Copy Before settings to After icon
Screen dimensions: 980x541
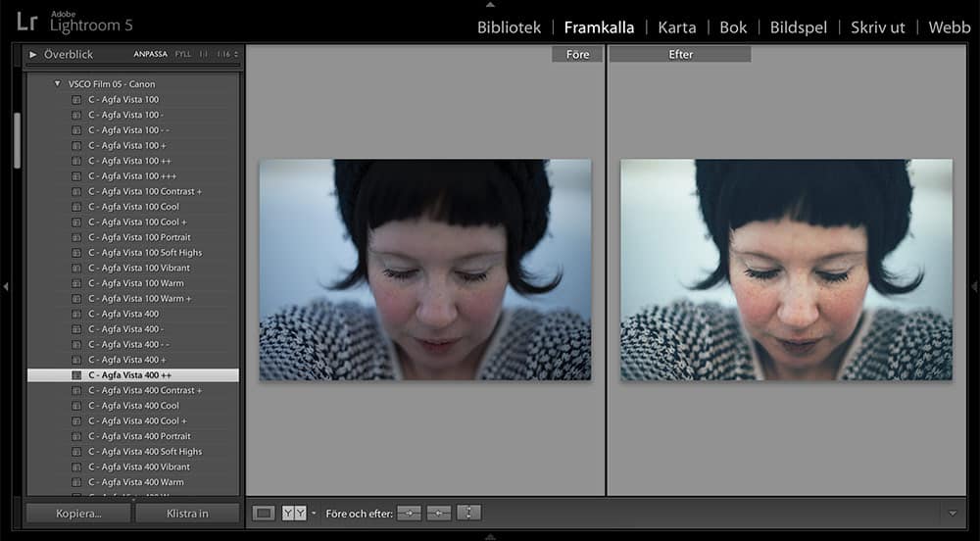coord(409,513)
